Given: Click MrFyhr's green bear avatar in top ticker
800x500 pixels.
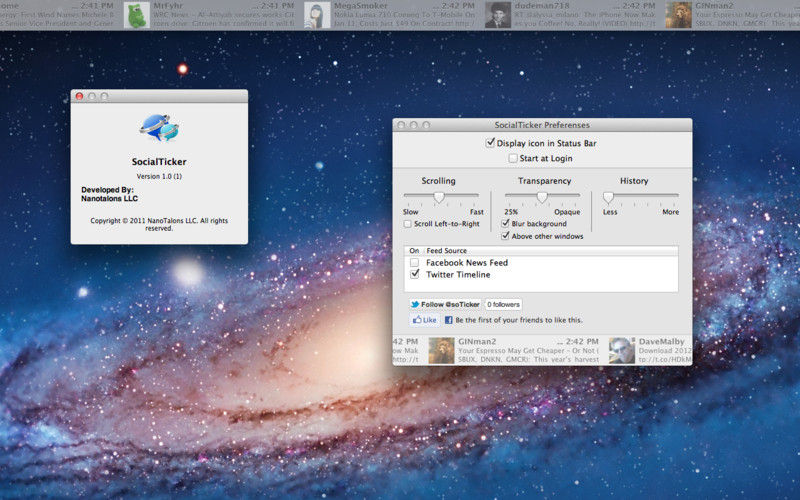Looking at the screenshot, I should pyautogui.click(x=137, y=15).
